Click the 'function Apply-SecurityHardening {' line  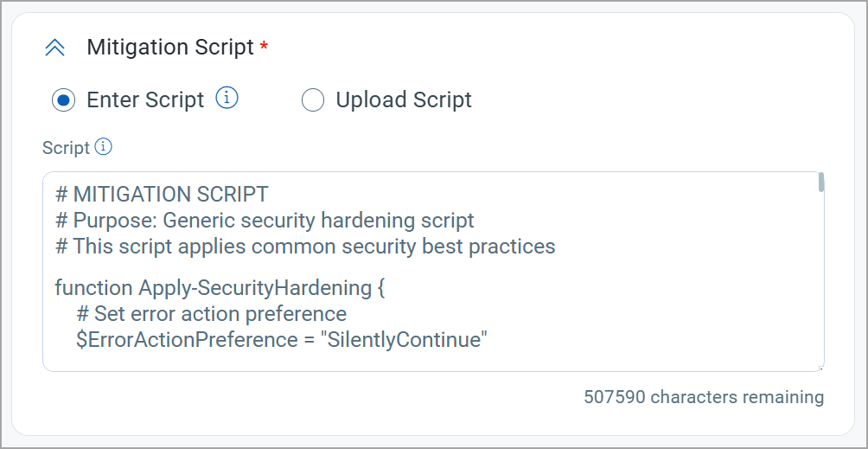(220, 288)
